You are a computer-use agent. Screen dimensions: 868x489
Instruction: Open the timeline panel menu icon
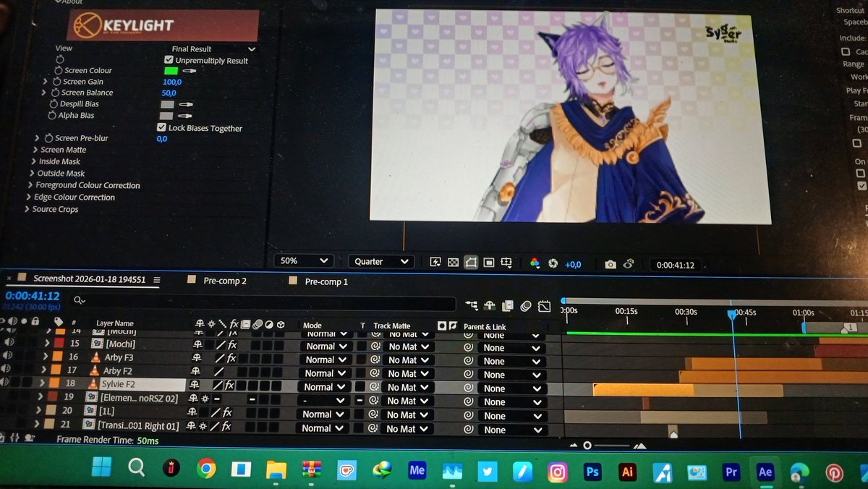(x=157, y=280)
